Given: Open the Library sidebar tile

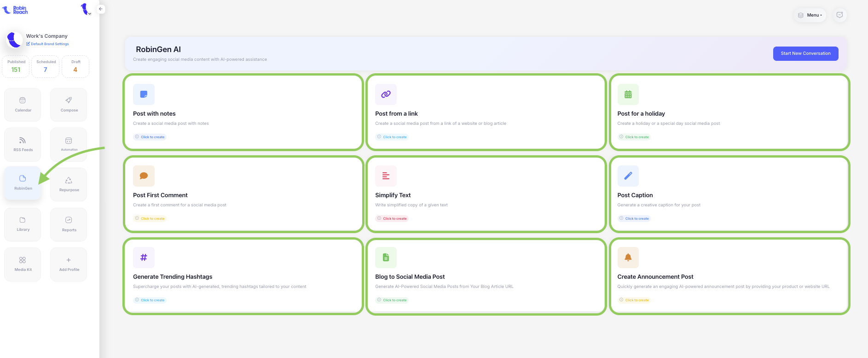Looking at the screenshot, I should [x=23, y=224].
